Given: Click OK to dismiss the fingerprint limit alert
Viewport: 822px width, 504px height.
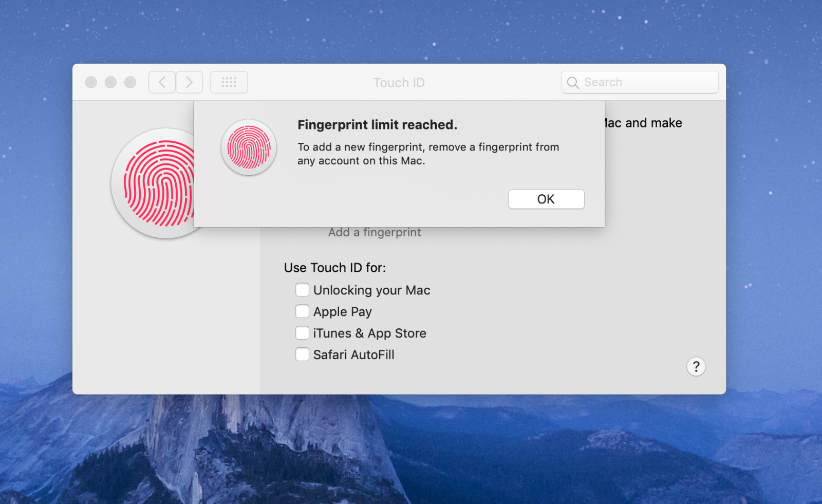Looking at the screenshot, I should tap(546, 199).
